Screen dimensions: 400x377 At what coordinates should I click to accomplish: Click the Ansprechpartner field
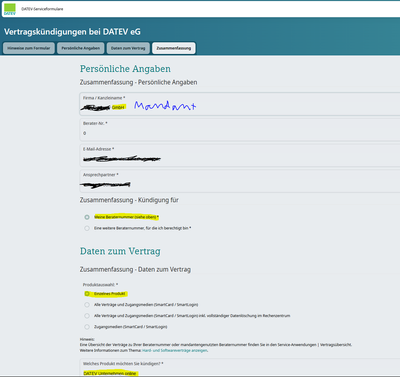240,181
